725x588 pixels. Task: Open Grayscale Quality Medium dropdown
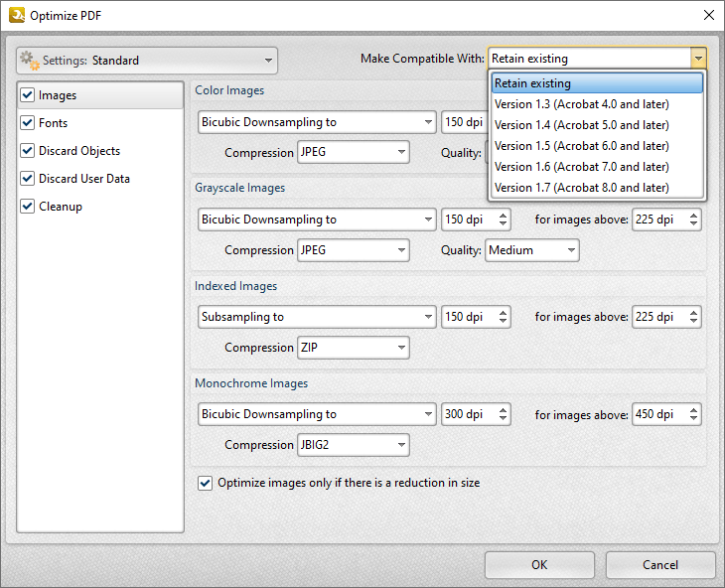click(x=531, y=250)
